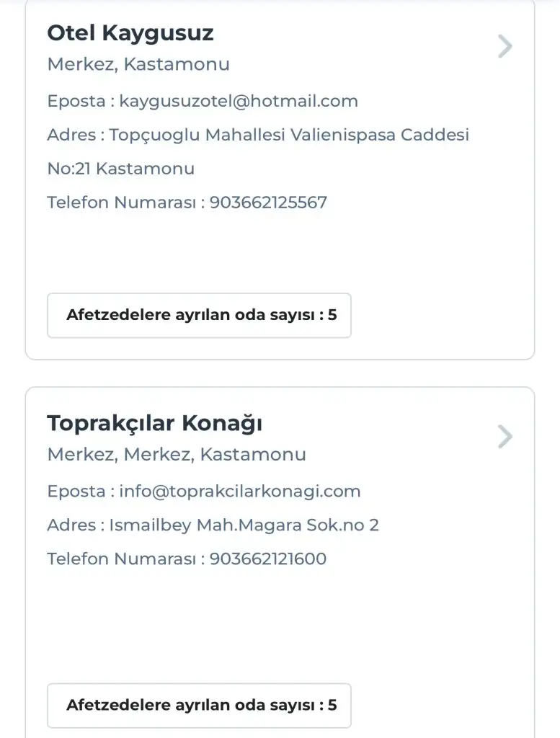Click the "Merkez, Kastamonu" location under Otel Kaygusuz

138,64
